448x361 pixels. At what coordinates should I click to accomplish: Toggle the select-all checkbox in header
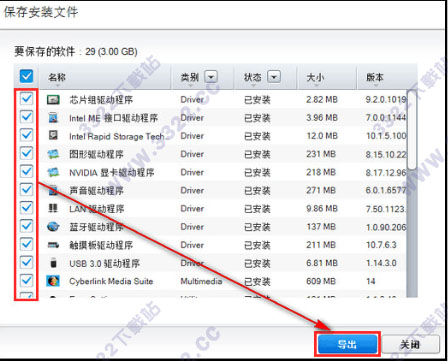tap(26, 76)
